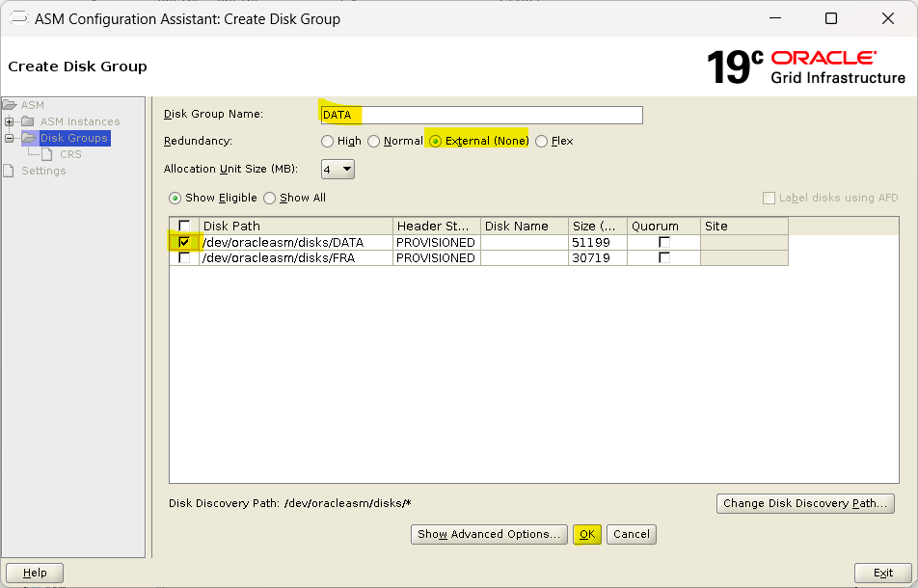Click the /dev/oracleasm/disks/DATA path cell
Viewport: 918px width, 588px height.
296,242
